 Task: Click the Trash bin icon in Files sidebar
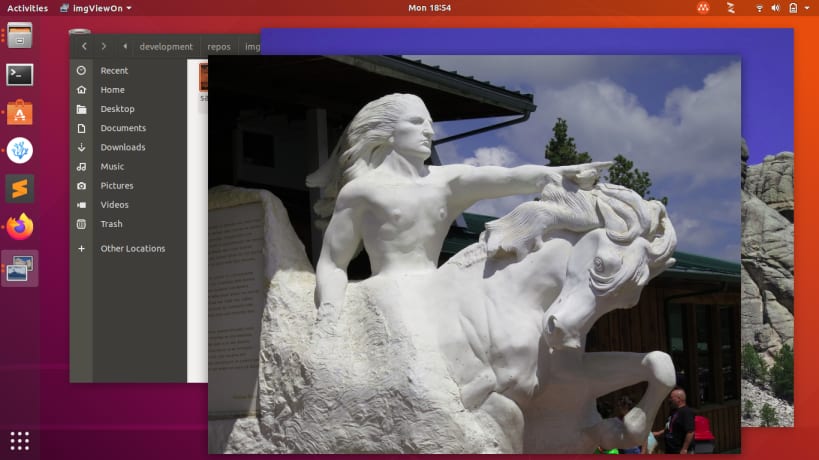[81, 224]
